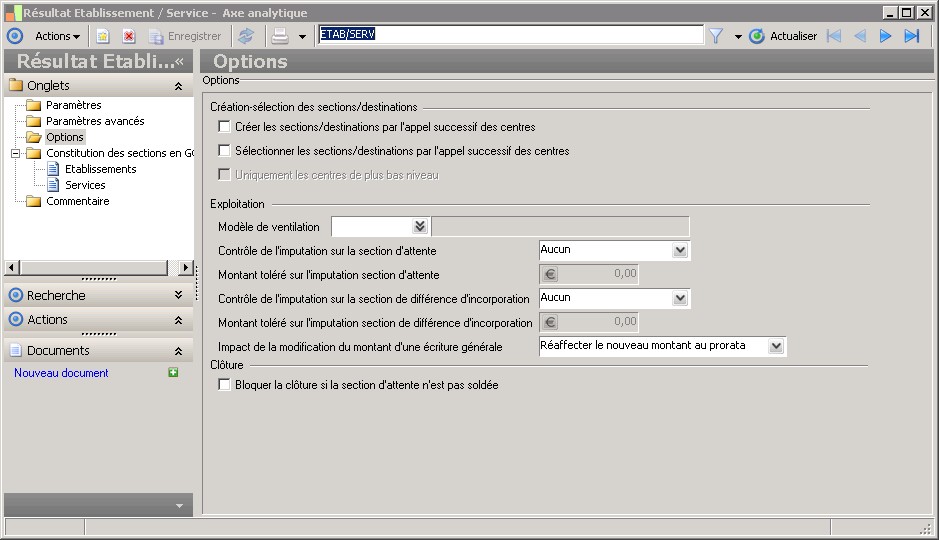
Task: Collapse the Résultat Etabli side panel
Action: click(179, 61)
